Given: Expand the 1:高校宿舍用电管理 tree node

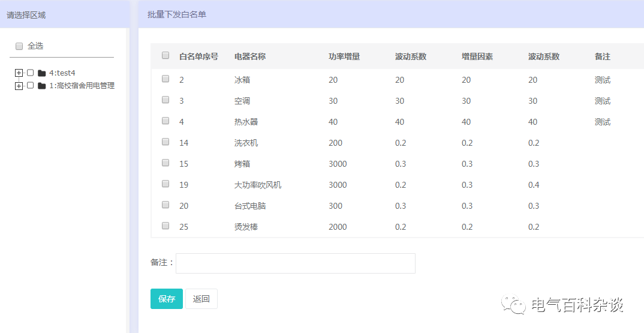Looking at the screenshot, I should click(19, 86).
